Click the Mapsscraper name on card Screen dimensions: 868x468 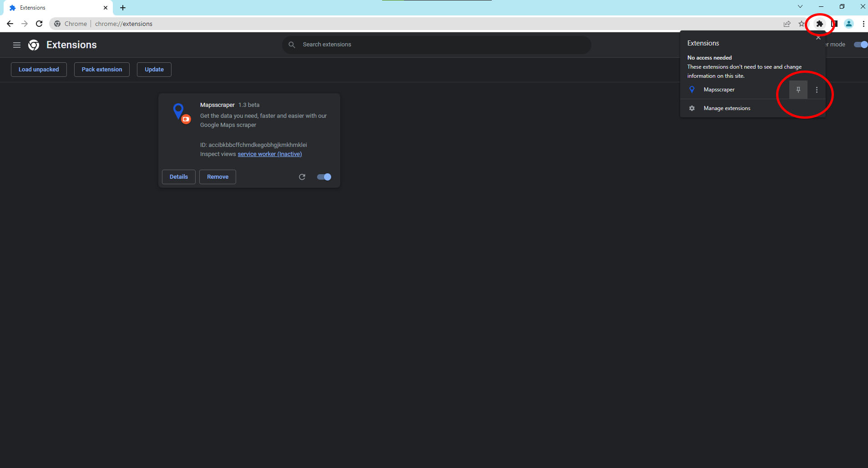click(217, 105)
